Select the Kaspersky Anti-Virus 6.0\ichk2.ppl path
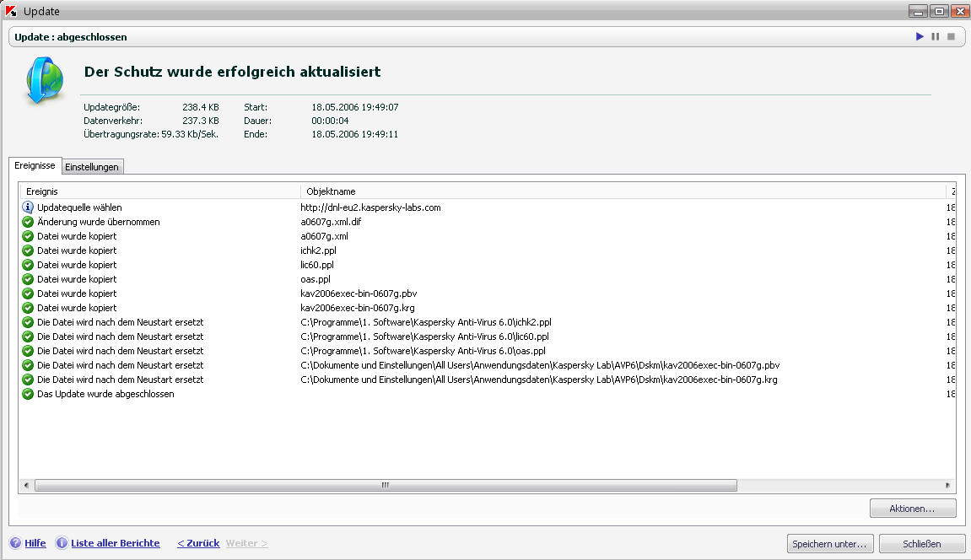This screenshot has width=971, height=560. click(425, 322)
